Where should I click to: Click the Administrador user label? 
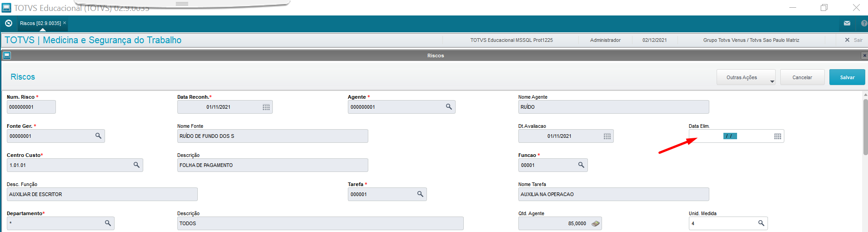point(605,40)
